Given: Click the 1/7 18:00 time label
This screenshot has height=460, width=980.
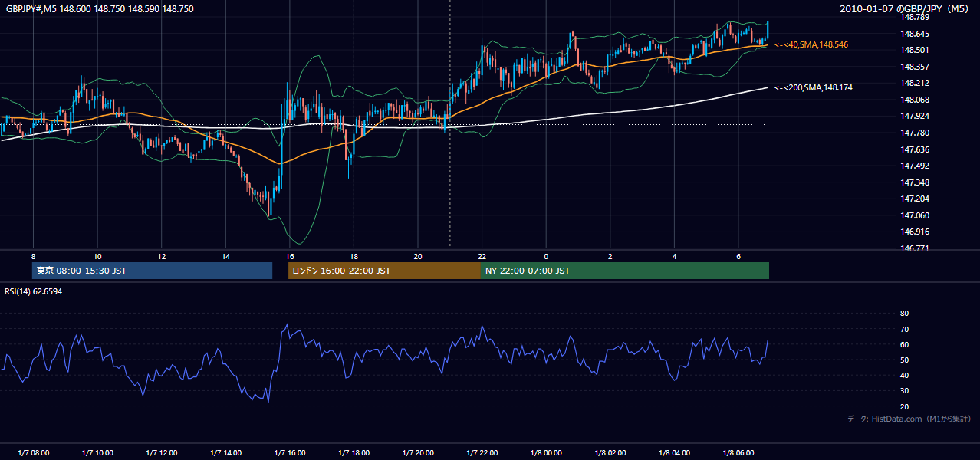Looking at the screenshot, I should click(x=354, y=453).
